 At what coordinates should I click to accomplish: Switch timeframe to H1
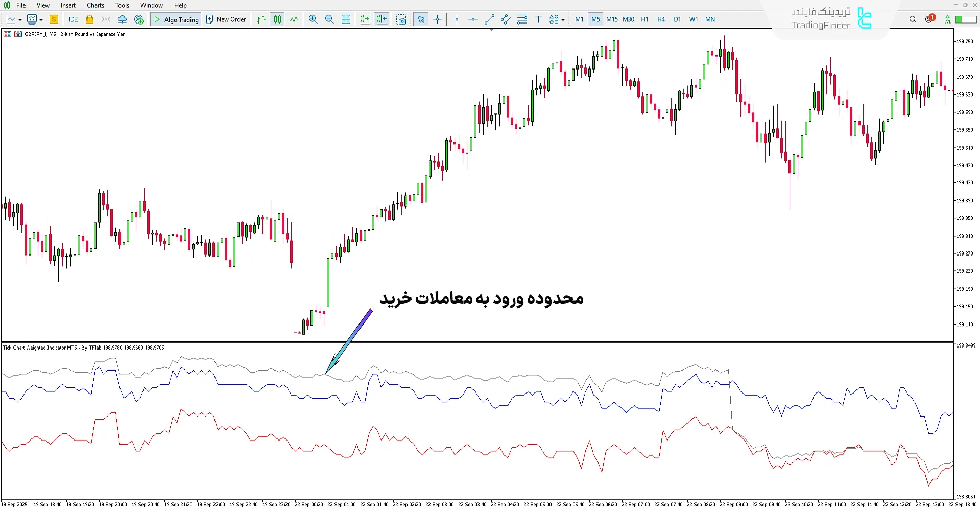pyautogui.click(x=644, y=19)
